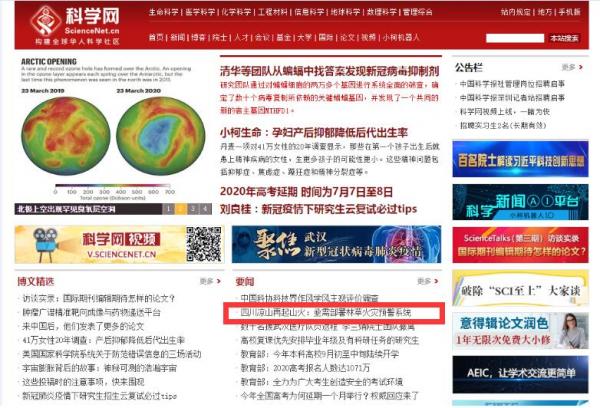Click the QR code image
This screenshot has width=600, height=408.
click(x=202, y=245)
